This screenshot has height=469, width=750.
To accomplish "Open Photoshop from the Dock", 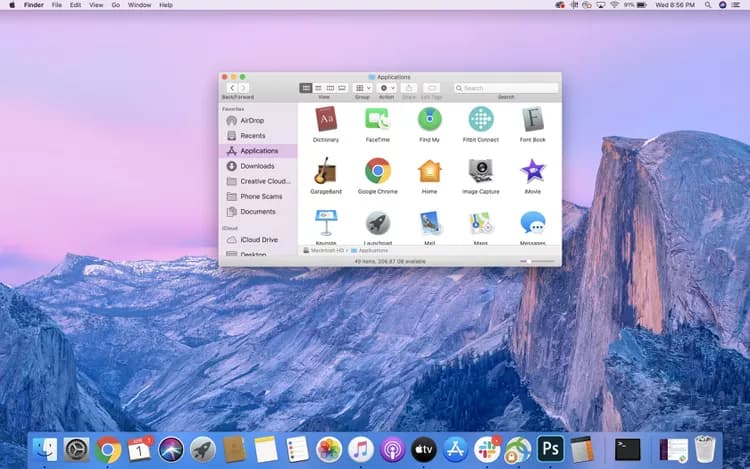I will coord(551,449).
